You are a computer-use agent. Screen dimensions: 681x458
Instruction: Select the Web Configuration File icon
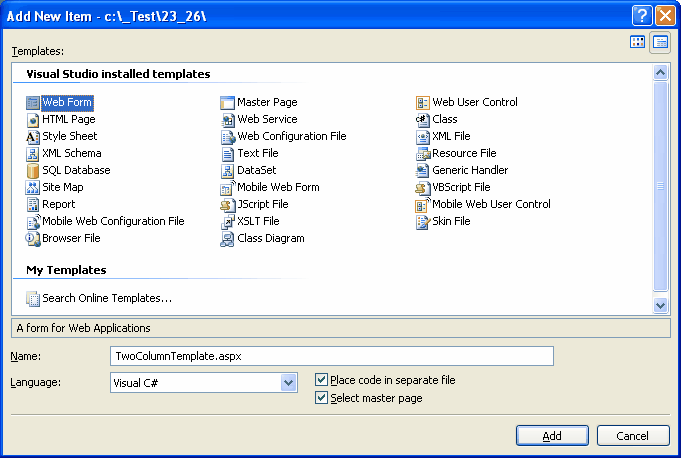(227, 136)
